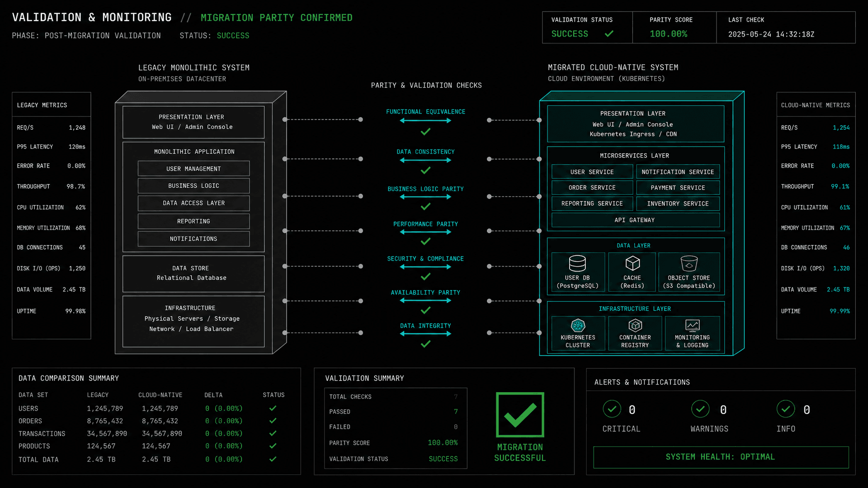Click the Redis Cache cube icon
Screen dimensions: 868x488
click(x=632, y=263)
